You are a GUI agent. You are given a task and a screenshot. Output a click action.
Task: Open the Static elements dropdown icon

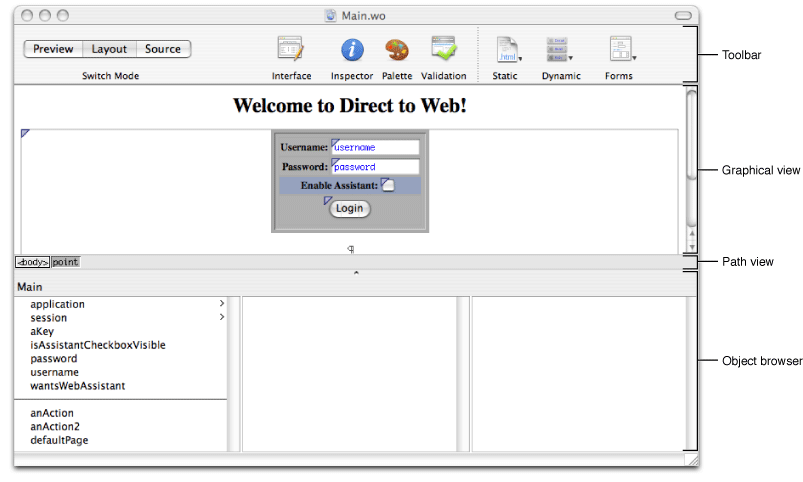507,50
